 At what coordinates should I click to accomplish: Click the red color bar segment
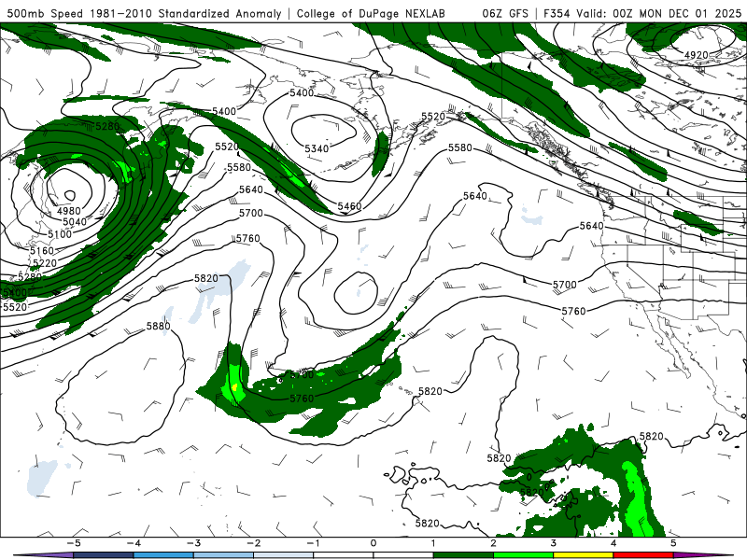pyautogui.click(x=643, y=555)
